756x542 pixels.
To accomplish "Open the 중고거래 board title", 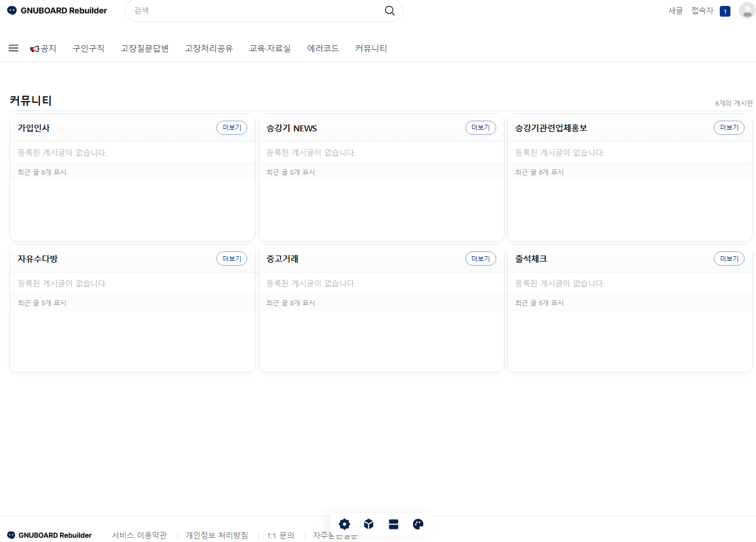I will pos(282,259).
